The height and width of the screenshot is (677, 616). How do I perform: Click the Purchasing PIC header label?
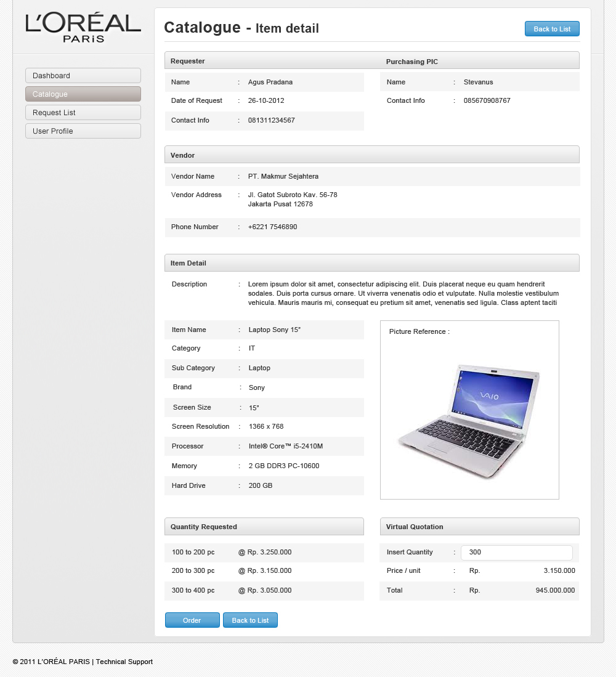[412, 62]
